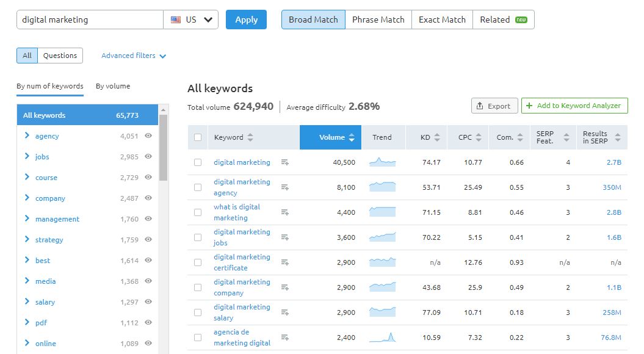Open the Questions filter tab
644x354 pixels.
59,55
